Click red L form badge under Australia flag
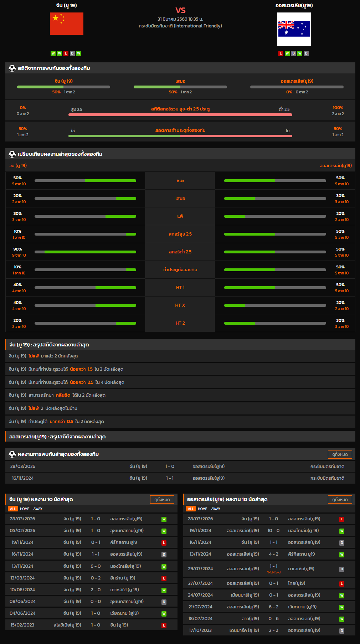 [x=281, y=53]
